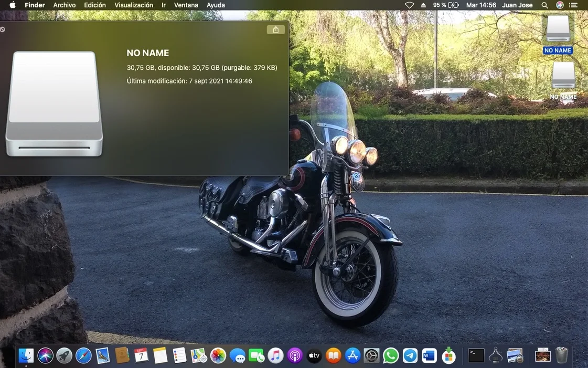Open Books app in Dock
The width and height of the screenshot is (588, 368).
[334, 355]
